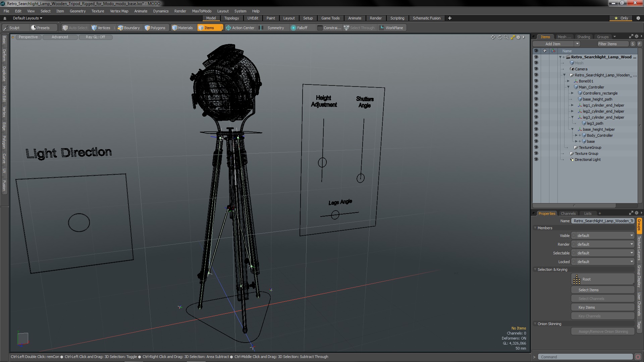Switch to the Channels tab
The height and width of the screenshot is (362, 644).
coord(568,214)
